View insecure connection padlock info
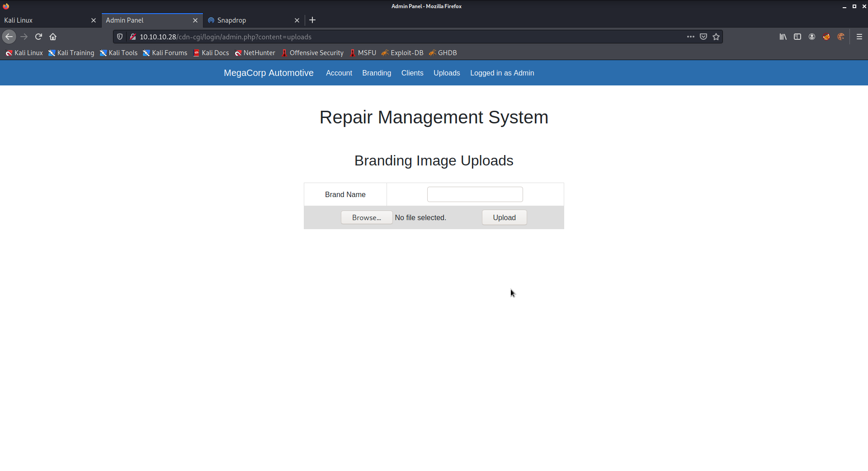Viewport: 868px width, 471px height. point(133,37)
